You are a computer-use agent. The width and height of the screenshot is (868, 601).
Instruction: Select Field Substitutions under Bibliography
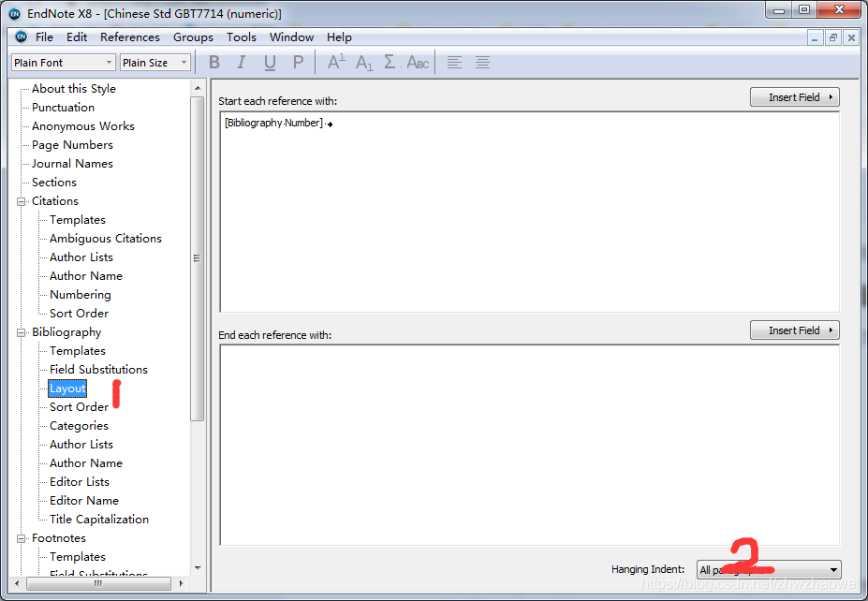[x=98, y=370]
